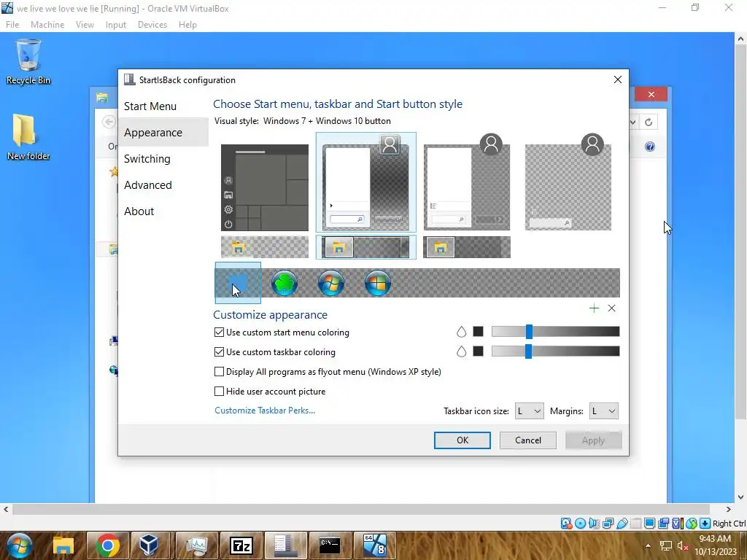The image size is (747, 560).
Task: Switch to the Appearance section
Action: (x=153, y=133)
